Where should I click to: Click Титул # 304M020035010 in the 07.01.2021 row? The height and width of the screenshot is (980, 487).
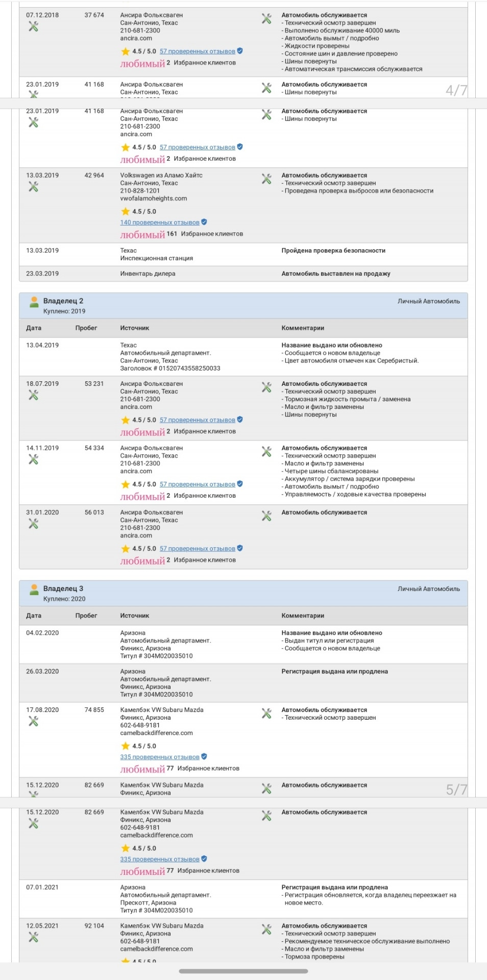click(157, 911)
